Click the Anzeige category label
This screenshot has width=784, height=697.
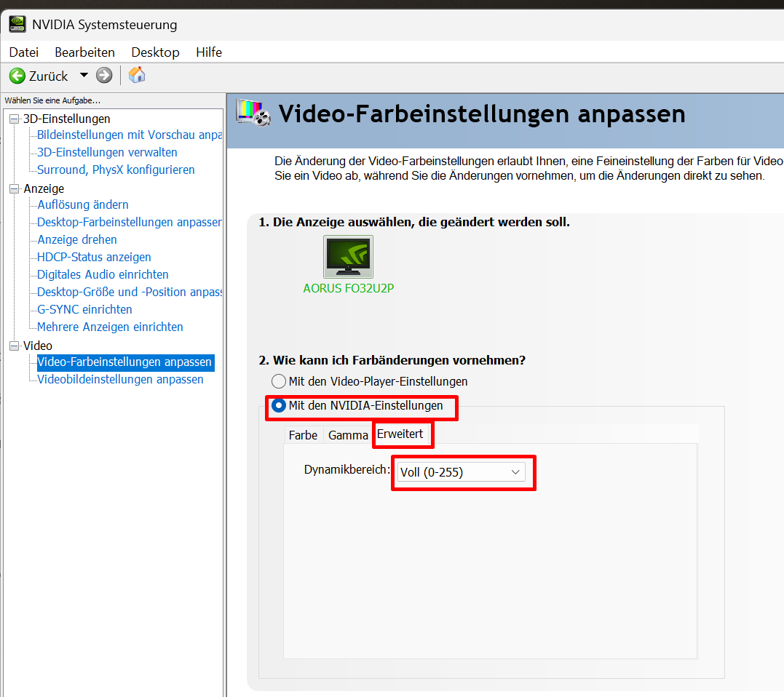[44, 189]
